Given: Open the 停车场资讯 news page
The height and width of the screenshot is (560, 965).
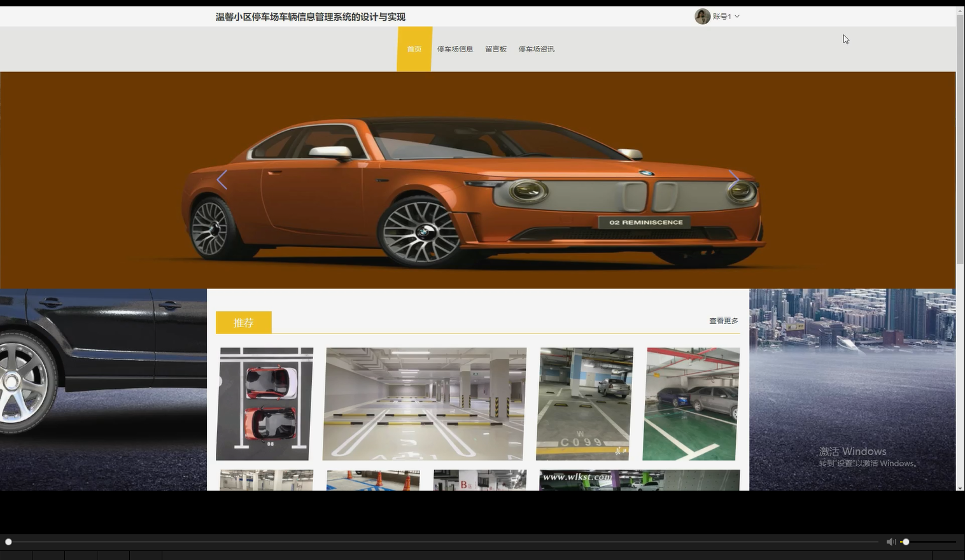Looking at the screenshot, I should click(537, 49).
